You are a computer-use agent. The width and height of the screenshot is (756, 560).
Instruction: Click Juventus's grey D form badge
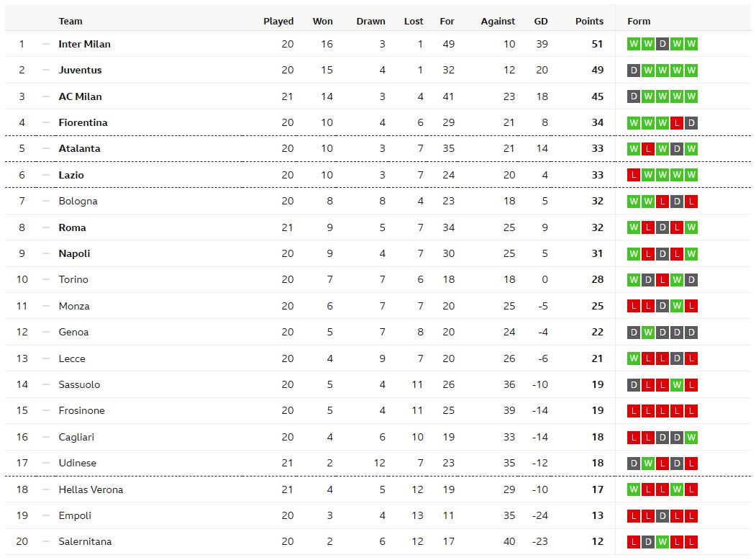click(x=634, y=71)
